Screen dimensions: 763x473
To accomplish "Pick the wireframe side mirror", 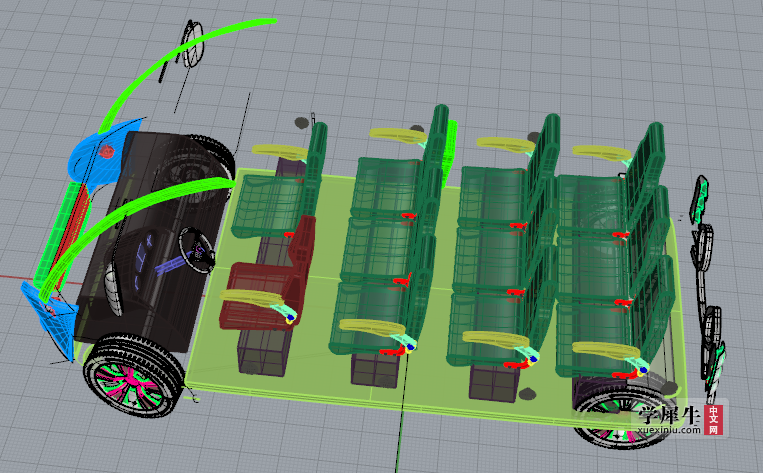I will point(193,44).
